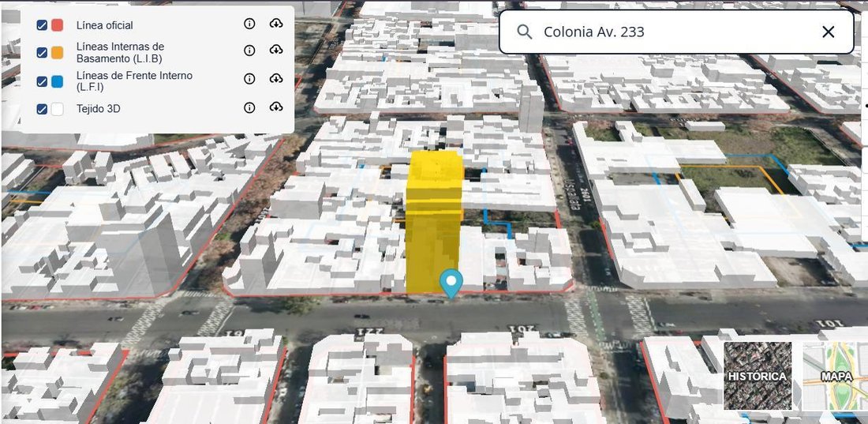View info about Tejido 3D layer
The height and width of the screenshot is (424, 868).
coord(249,107)
